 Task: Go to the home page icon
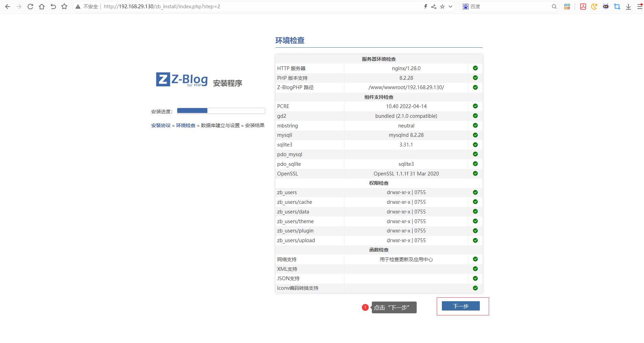(42, 7)
